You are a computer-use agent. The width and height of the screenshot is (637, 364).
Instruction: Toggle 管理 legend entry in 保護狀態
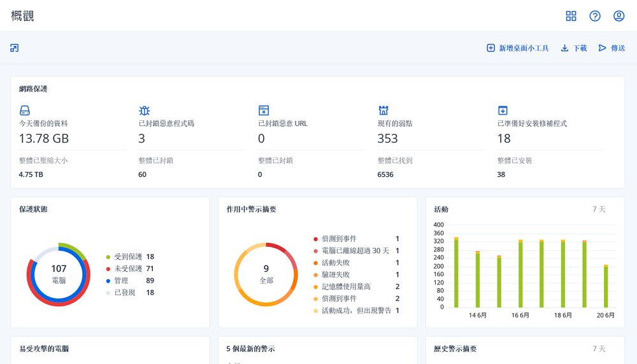point(121,281)
